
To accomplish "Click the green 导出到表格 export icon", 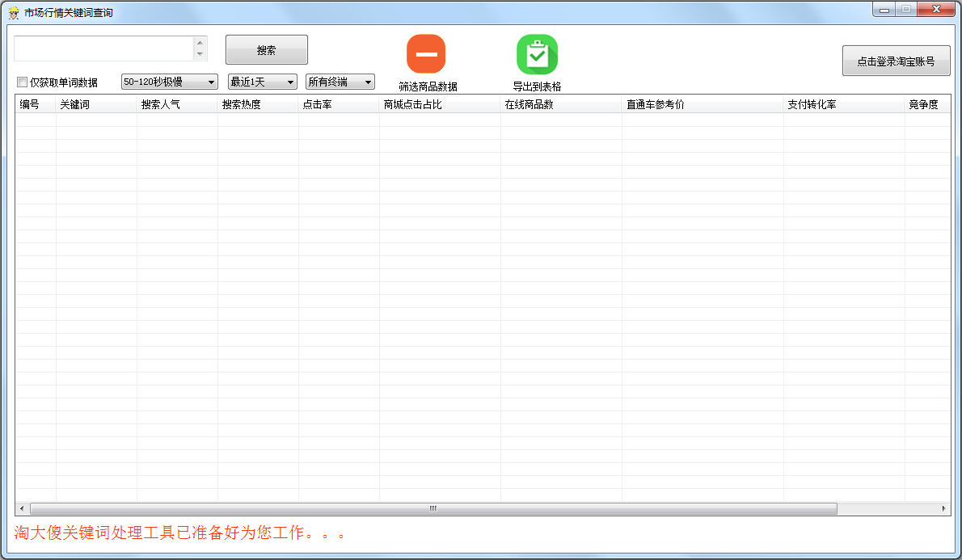I will coord(537,54).
